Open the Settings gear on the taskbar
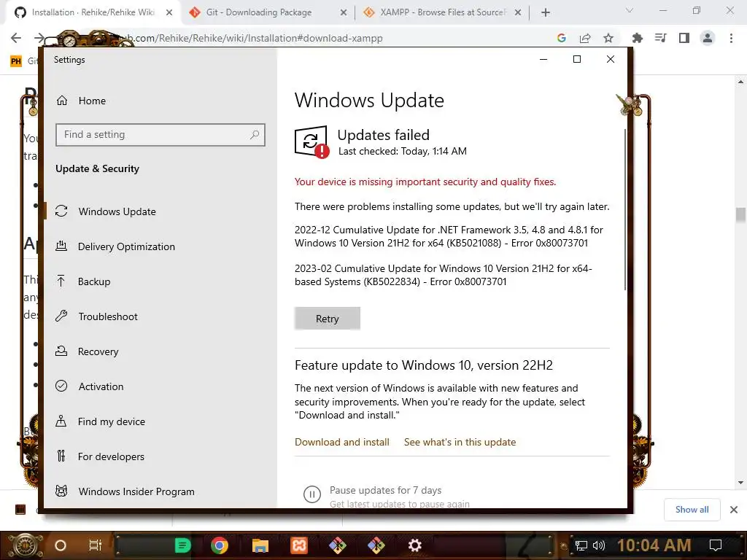 tap(414, 545)
